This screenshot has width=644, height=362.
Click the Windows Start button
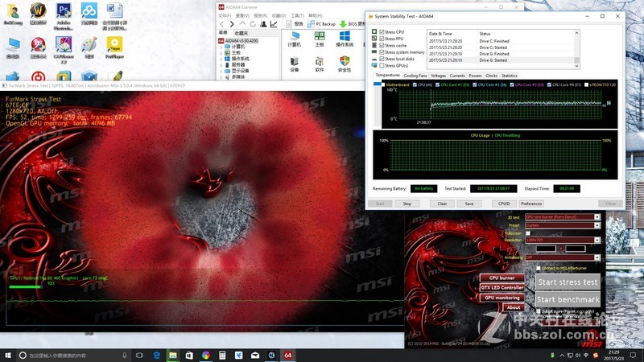8,355
